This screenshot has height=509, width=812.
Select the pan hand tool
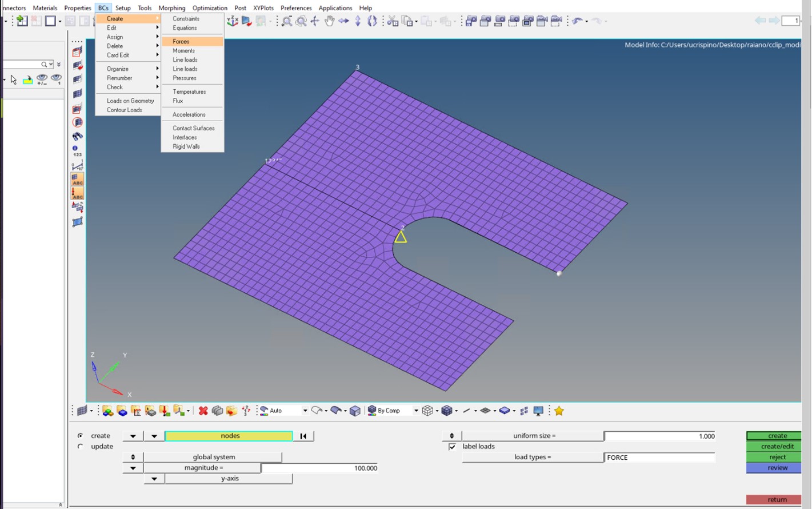(329, 21)
